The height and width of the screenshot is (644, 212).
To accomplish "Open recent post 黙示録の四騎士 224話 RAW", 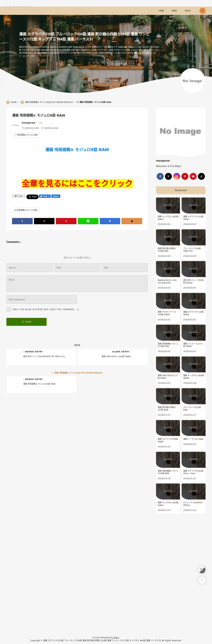I will (168, 244).
